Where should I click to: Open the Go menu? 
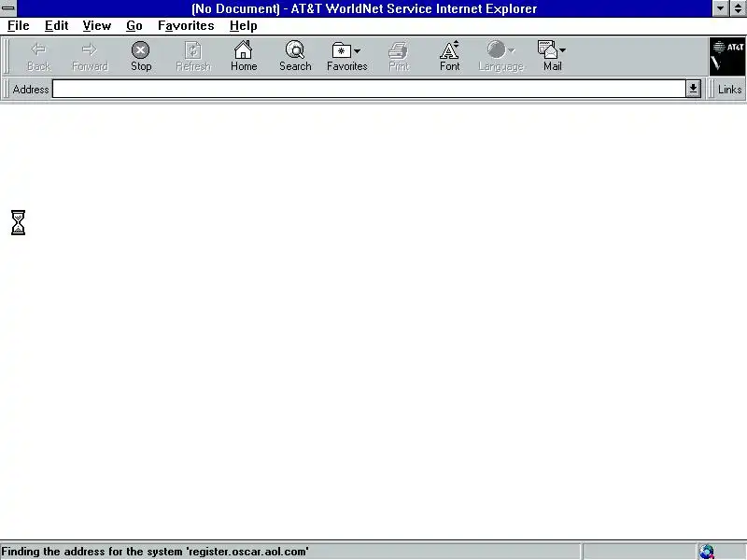pyautogui.click(x=134, y=26)
